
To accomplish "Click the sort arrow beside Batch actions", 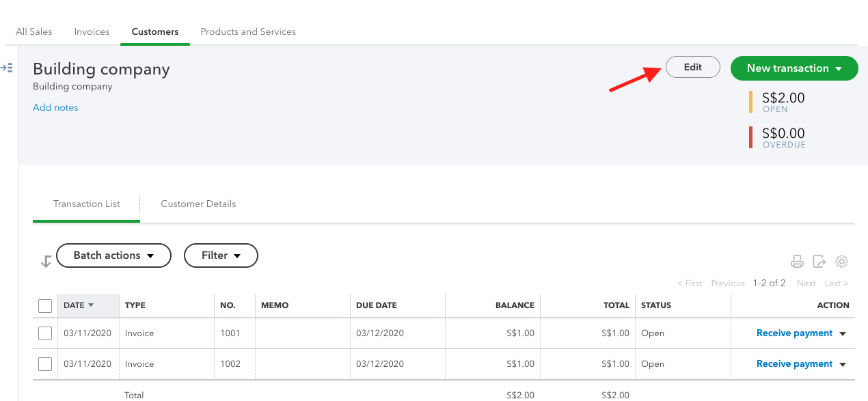I will click(46, 261).
